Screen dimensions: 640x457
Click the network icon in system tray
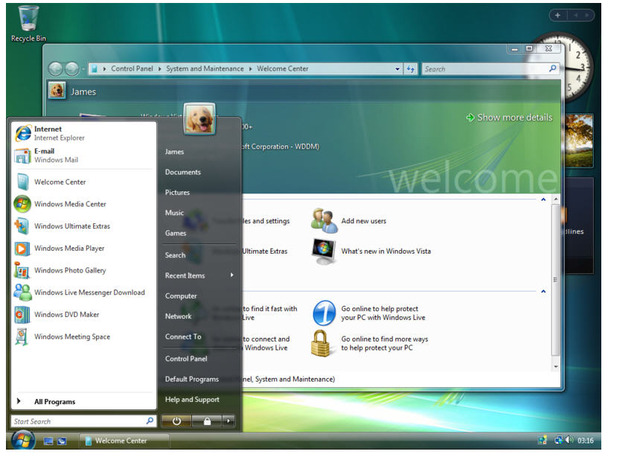tap(558, 440)
